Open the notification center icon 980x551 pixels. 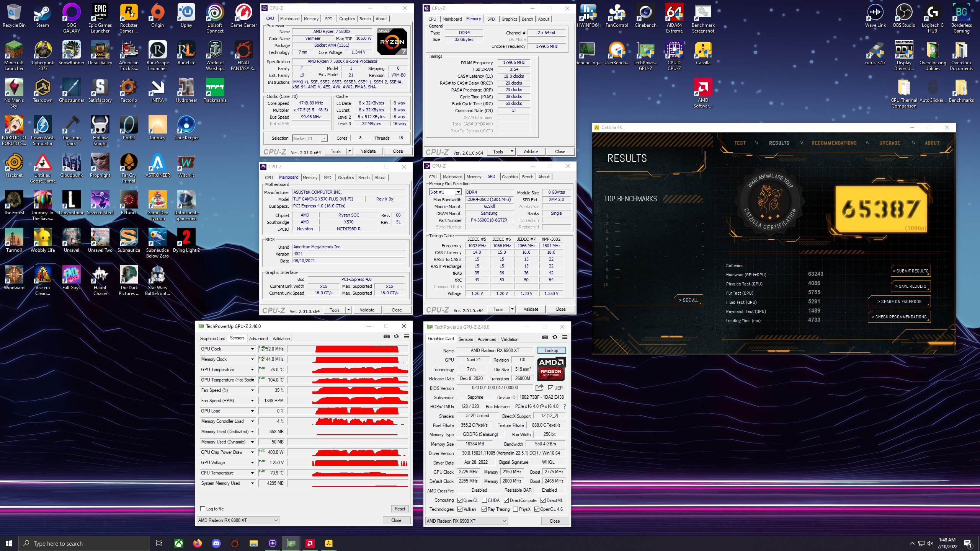click(968, 543)
